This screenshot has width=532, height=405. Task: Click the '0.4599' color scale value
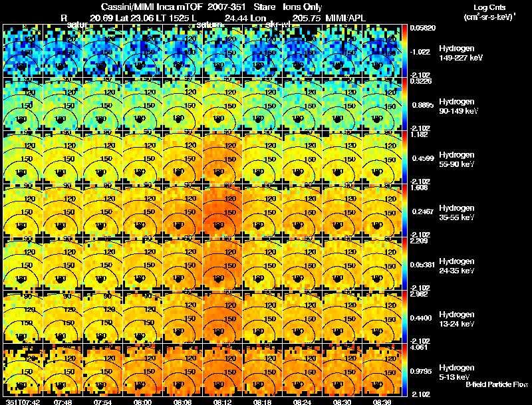point(423,158)
